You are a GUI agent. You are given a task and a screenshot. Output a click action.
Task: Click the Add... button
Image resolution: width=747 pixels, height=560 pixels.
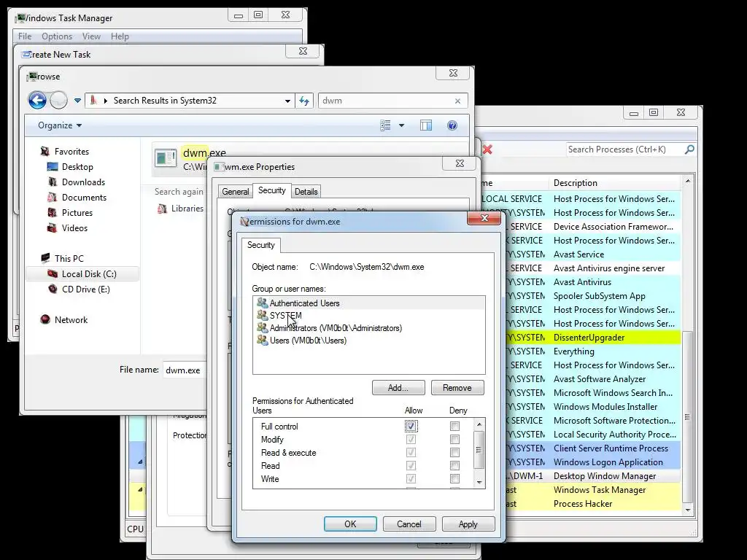coord(398,388)
